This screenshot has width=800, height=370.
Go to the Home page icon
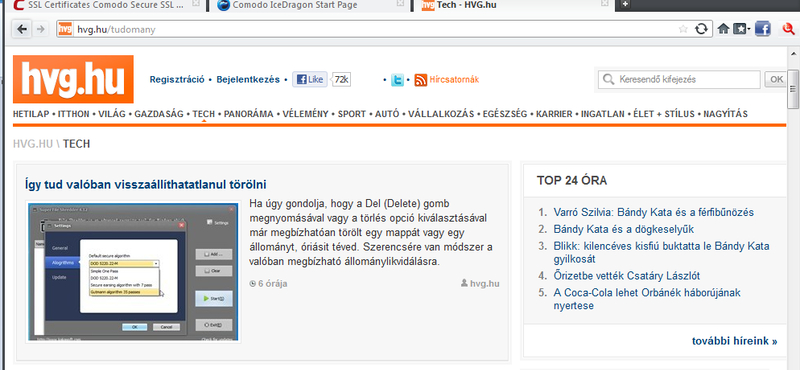pyautogui.click(x=723, y=29)
